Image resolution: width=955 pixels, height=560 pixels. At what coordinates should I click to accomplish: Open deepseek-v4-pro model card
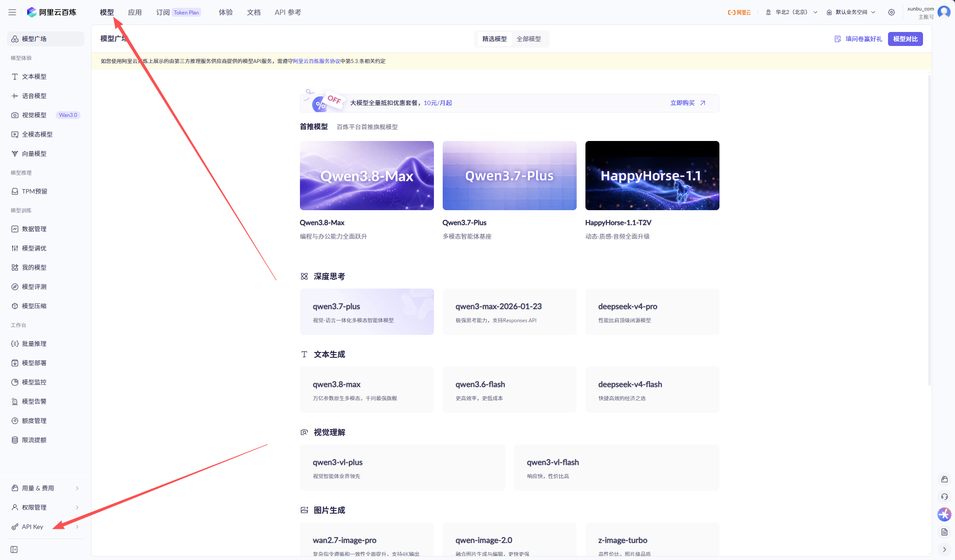pos(652,312)
